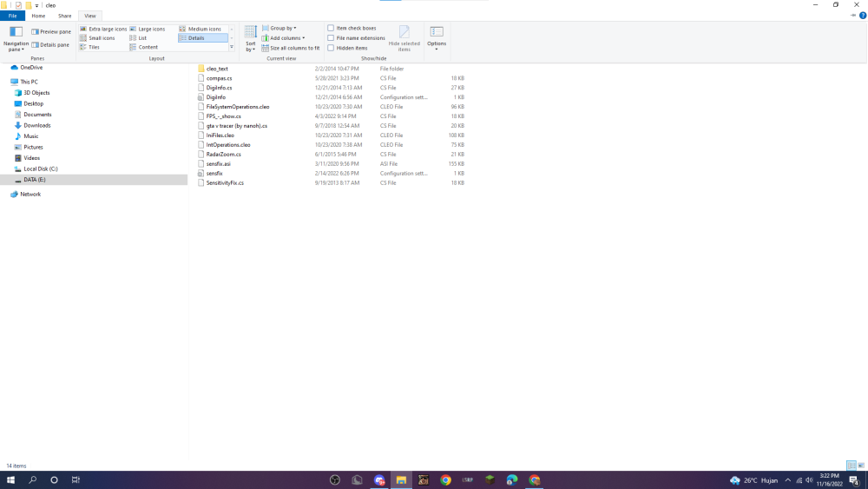Select DATA (E:) drive

tap(94, 180)
